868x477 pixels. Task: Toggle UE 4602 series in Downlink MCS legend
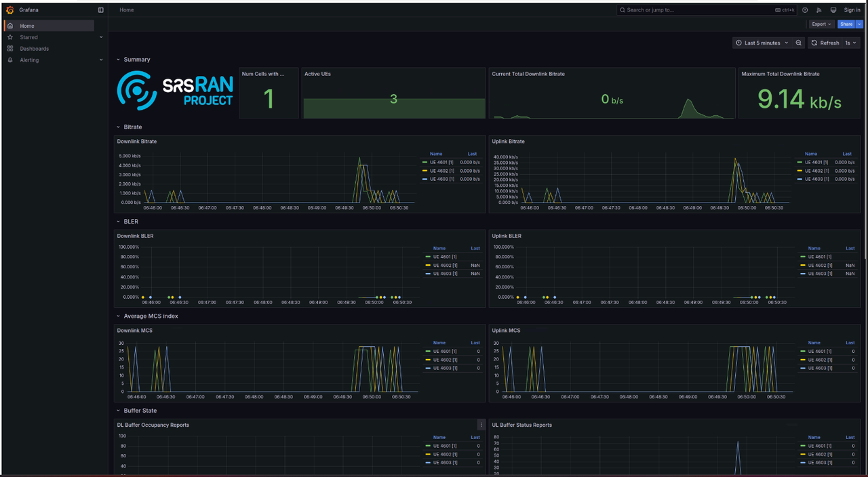click(446, 360)
